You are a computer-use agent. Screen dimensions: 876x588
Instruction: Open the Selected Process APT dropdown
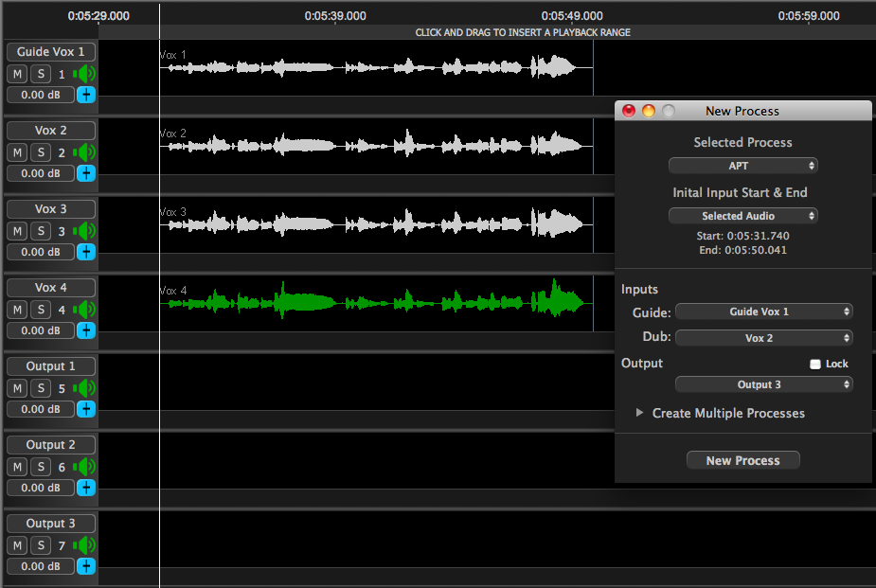tap(742, 166)
